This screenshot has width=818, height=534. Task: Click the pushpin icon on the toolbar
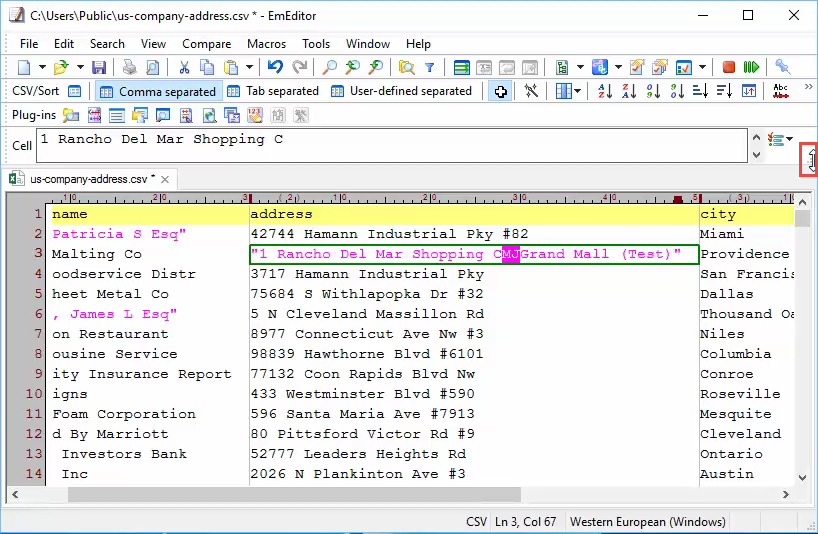click(x=782, y=66)
